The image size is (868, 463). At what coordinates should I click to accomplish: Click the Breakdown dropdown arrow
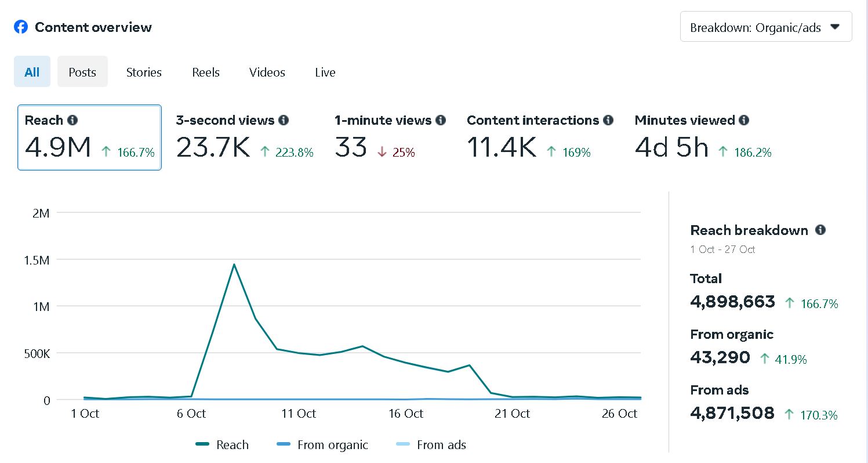click(835, 27)
